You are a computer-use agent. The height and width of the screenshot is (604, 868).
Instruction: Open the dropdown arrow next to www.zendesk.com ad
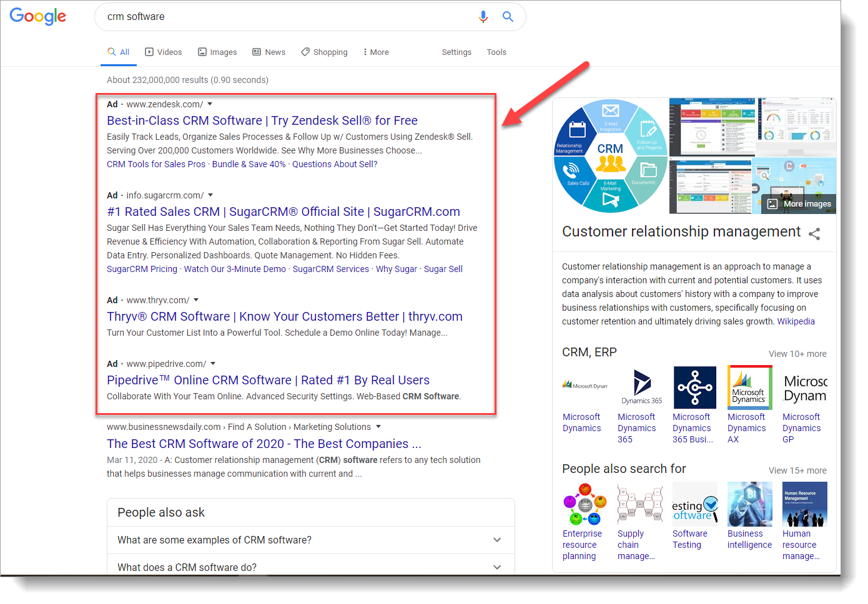click(x=210, y=104)
